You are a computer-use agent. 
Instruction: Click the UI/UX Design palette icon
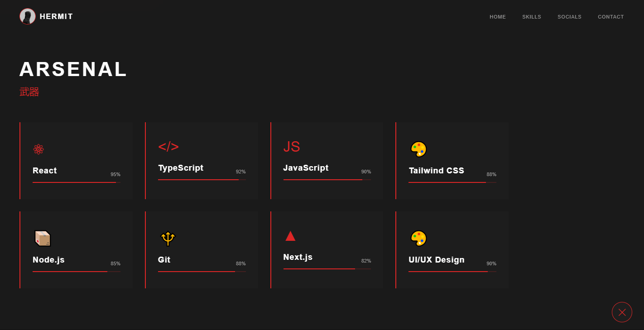click(419, 238)
